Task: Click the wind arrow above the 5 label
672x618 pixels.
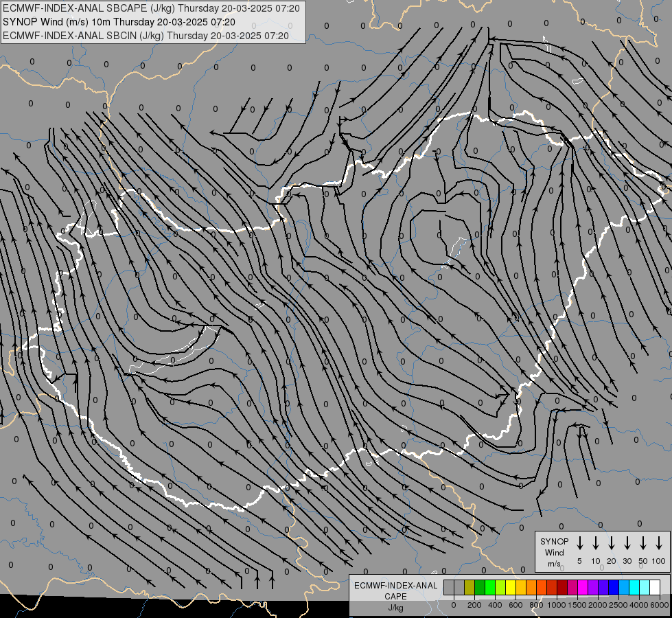Action: pos(580,543)
